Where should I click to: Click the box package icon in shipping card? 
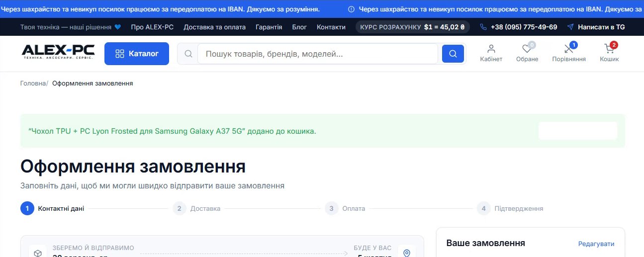(38, 253)
